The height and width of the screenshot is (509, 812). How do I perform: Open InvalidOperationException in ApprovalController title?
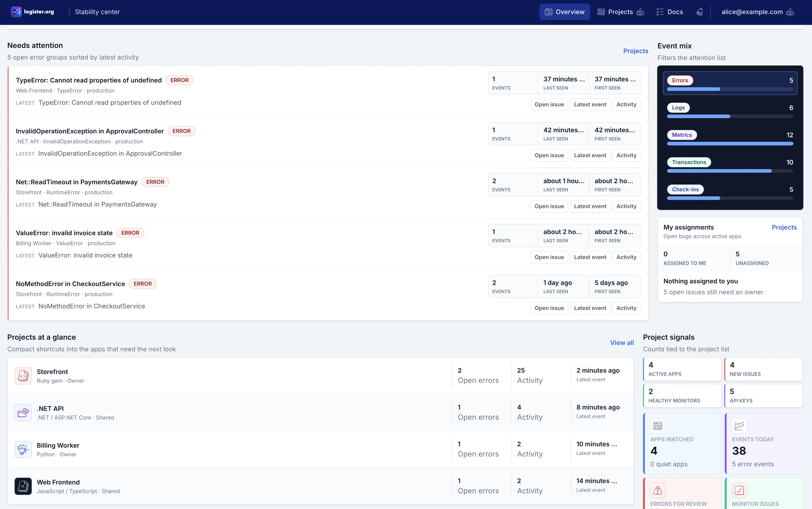click(90, 131)
